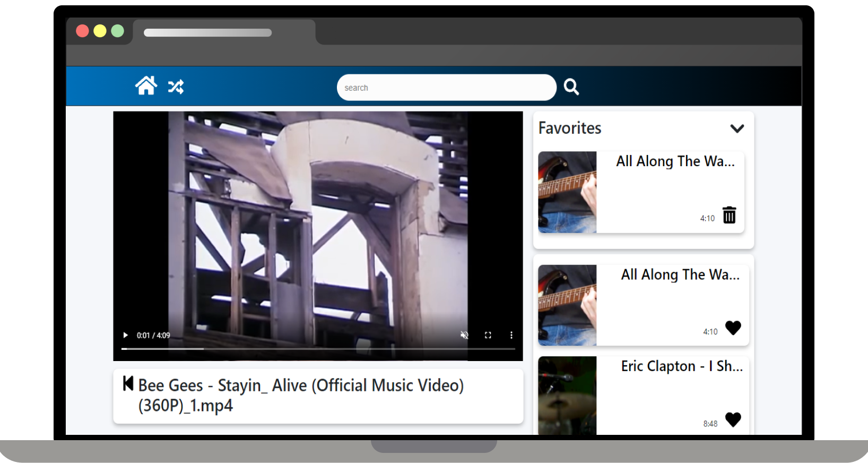Toggle favorite heart on All Along The Watchtower
This screenshot has height=463, width=868.
[733, 328]
